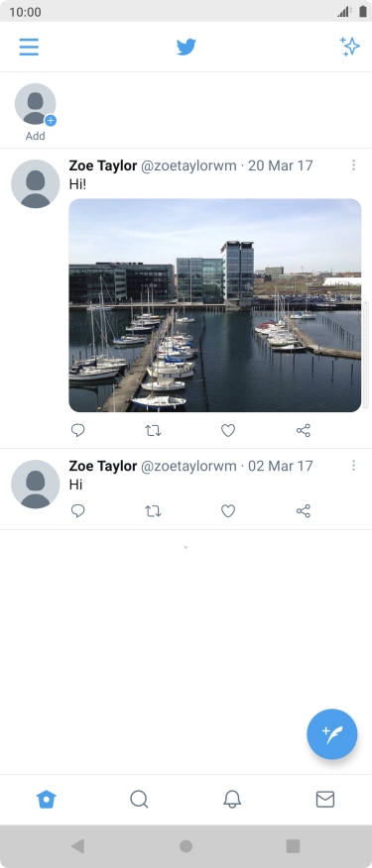Reply to the 20 Mar 17 tweet

point(78,430)
